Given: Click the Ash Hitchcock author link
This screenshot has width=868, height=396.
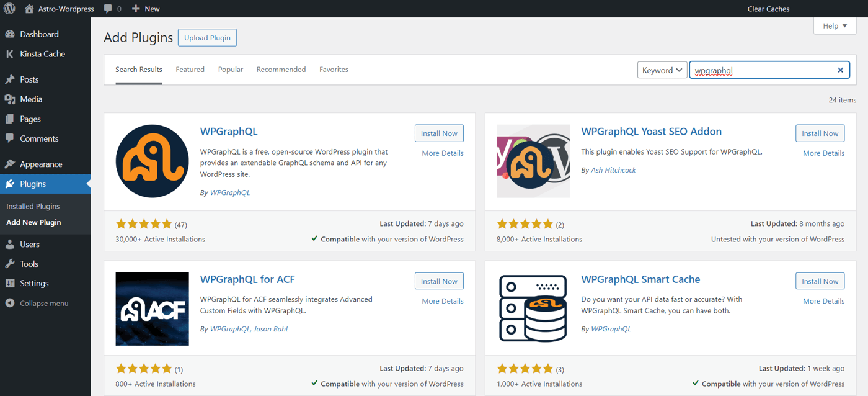Looking at the screenshot, I should [x=613, y=169].
